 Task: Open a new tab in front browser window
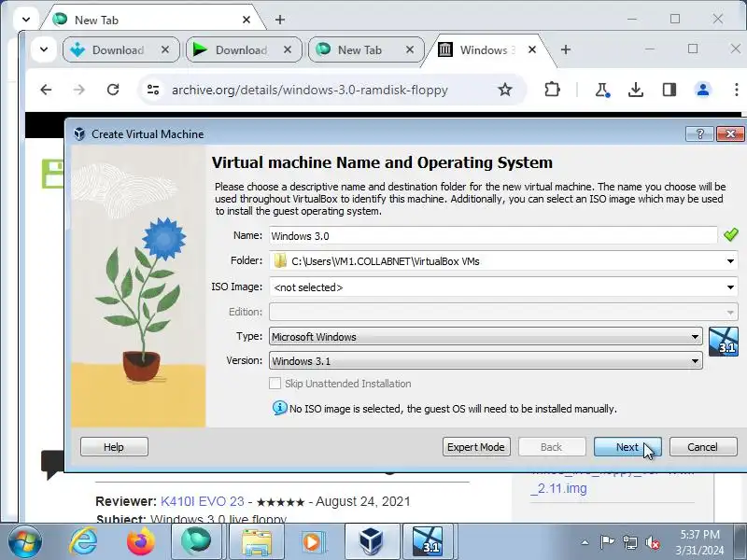pyautogui.click(x=566, y=49)
